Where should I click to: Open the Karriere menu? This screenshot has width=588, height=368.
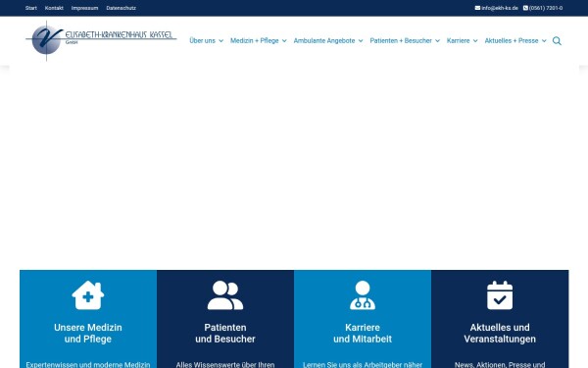click(458, 40)
